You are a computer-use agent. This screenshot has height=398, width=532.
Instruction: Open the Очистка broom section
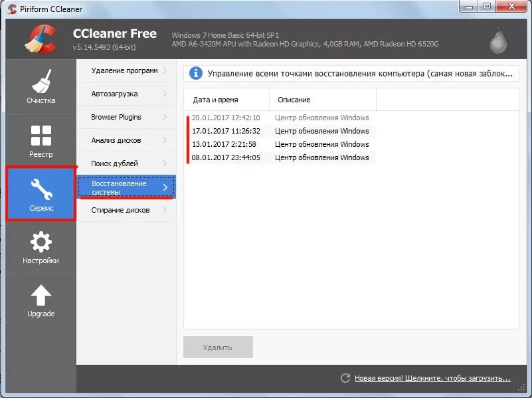[x=41, y=87]
